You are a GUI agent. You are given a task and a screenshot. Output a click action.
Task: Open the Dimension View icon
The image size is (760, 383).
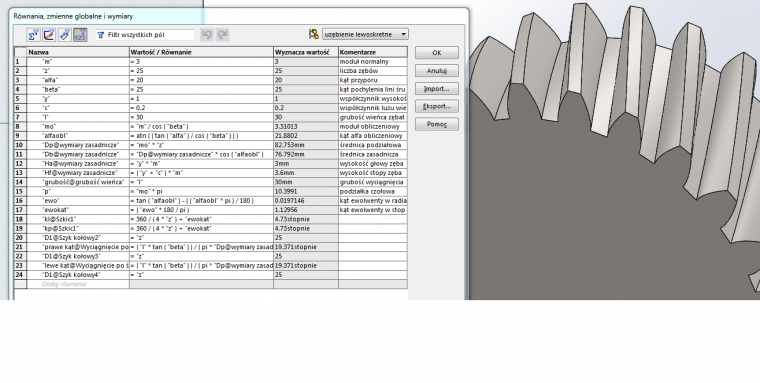(x=64, y=35)
